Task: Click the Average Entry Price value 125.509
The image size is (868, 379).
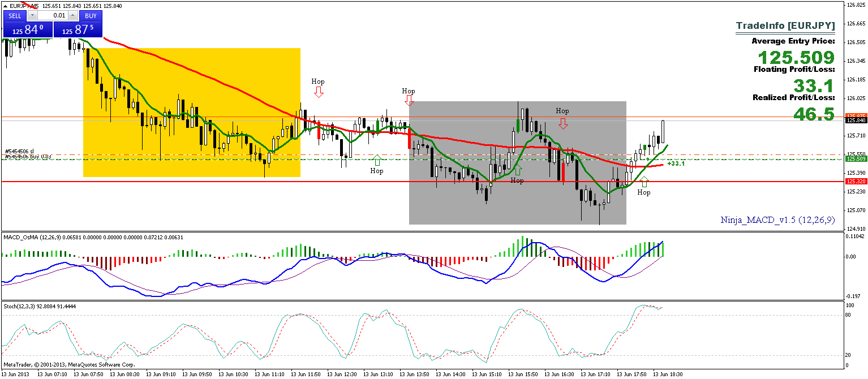Action: click(796, 58)
